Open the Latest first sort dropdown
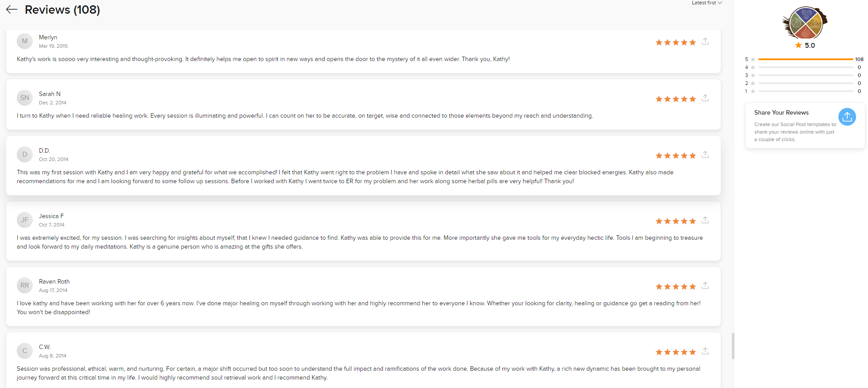Screen dimensions: 868x388 707,3
